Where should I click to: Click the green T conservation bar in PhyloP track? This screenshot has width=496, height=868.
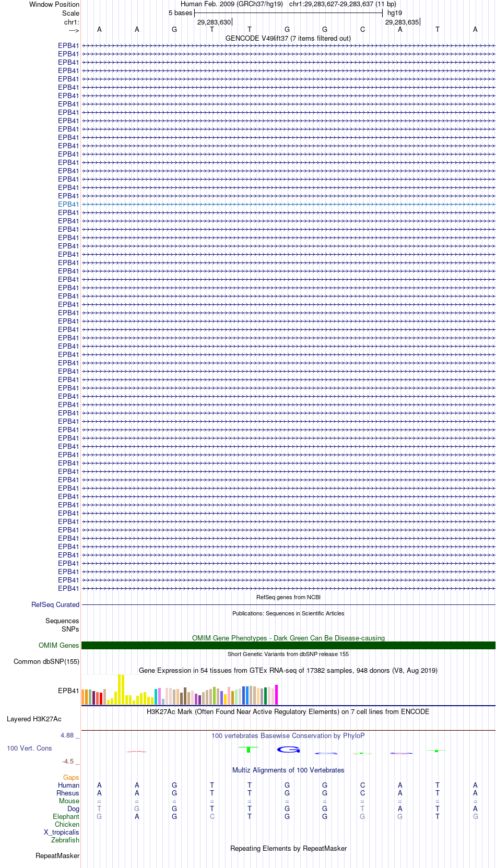point(249,750)
